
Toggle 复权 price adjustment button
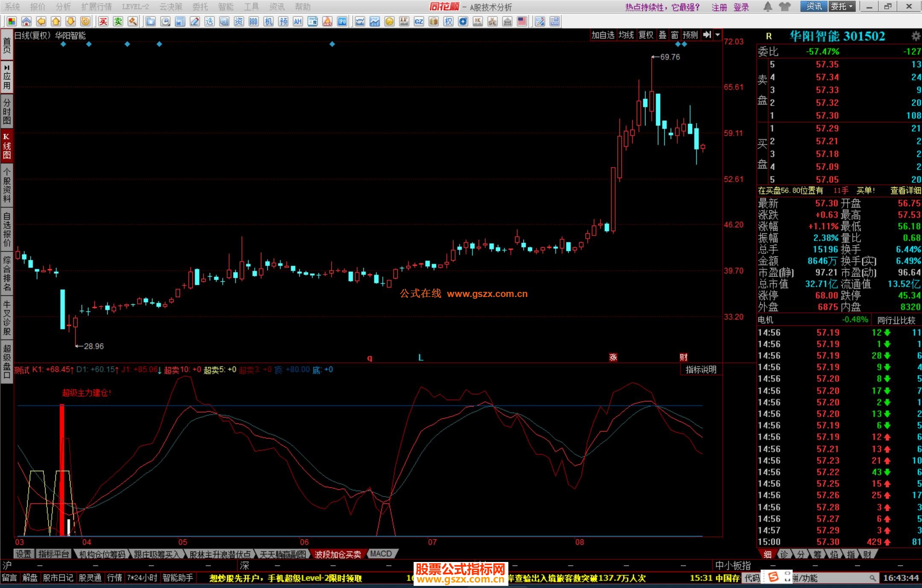click(646, 35)
